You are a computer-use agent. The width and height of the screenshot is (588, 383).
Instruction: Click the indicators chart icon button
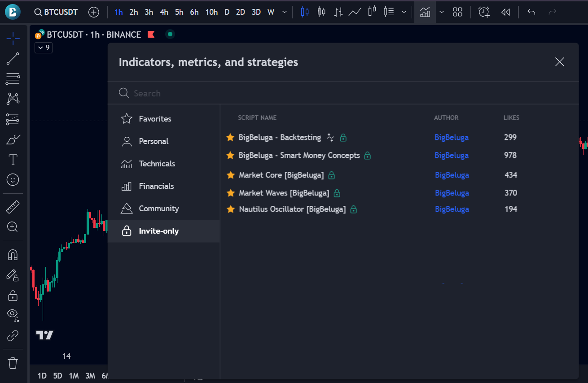425,12
